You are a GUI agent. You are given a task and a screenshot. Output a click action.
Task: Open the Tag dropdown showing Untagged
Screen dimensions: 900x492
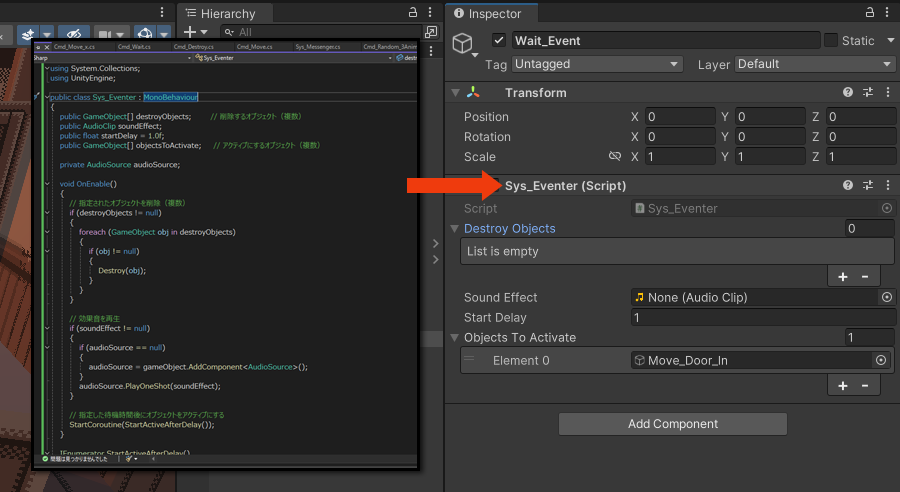(597, 64)
